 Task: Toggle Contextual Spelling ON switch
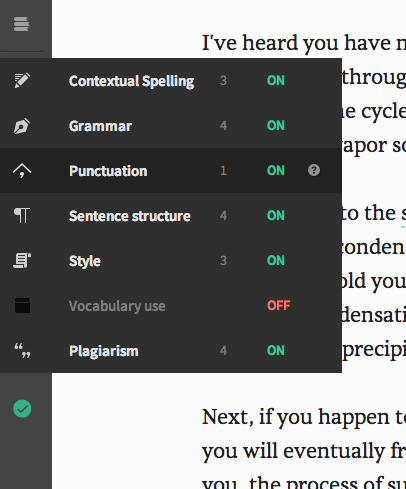(x=276, y=80)
